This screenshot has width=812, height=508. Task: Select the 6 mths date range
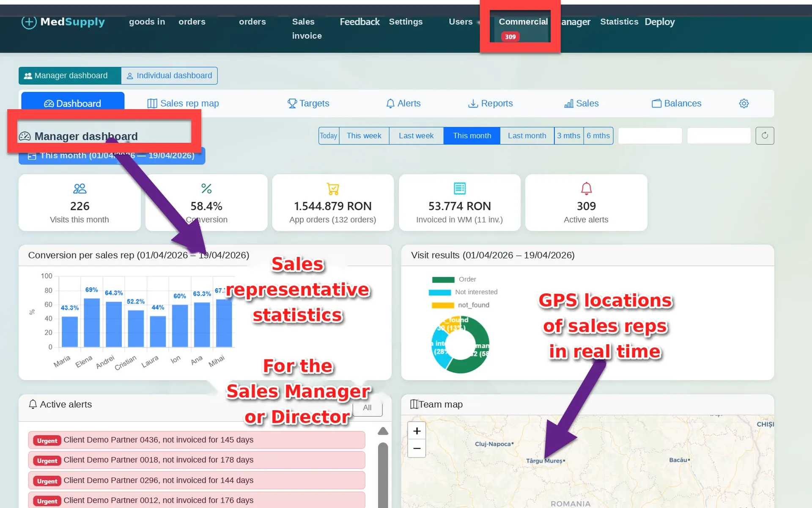[x=598, y=136]
